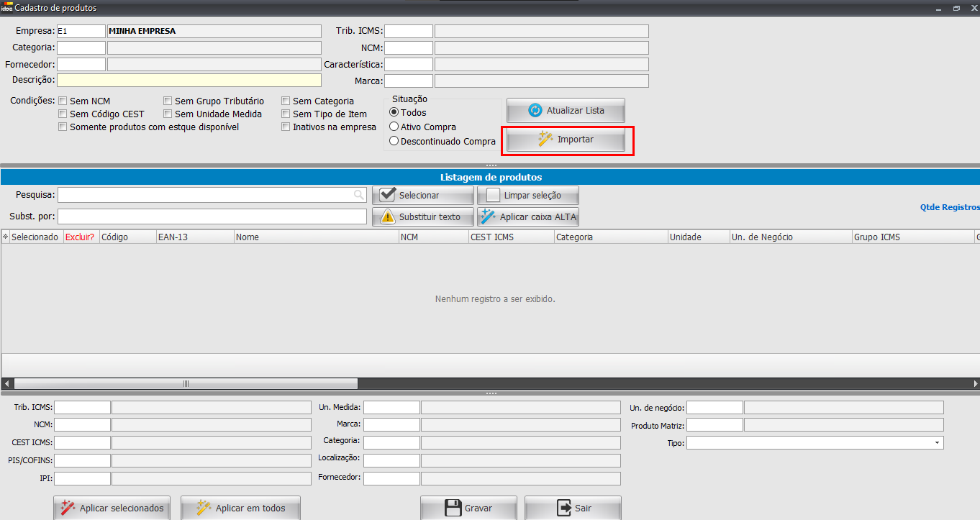
Task: Click the horizontal scrollbar thumb under the grid
Action: click(x=186, y=384)
